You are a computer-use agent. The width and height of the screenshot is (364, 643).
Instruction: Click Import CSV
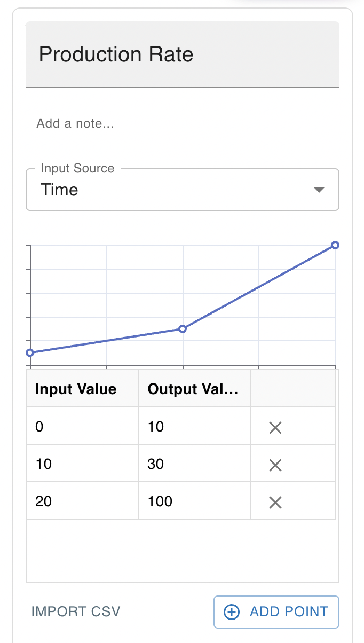click(76, 611)
